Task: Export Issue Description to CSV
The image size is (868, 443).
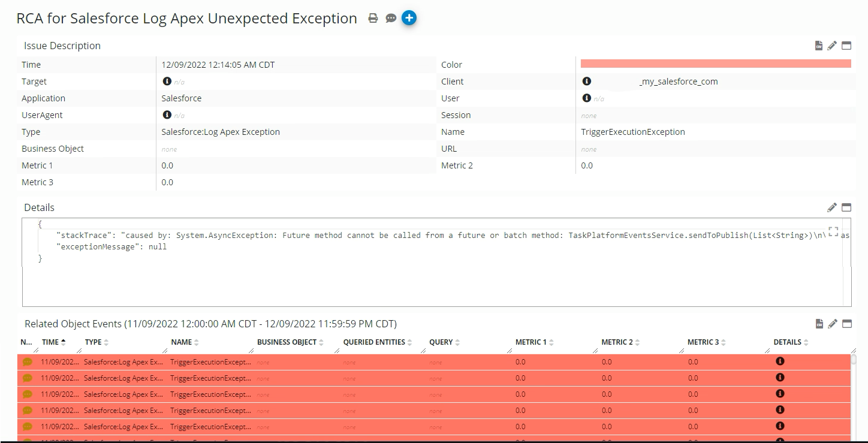Action: click(818, 45)
